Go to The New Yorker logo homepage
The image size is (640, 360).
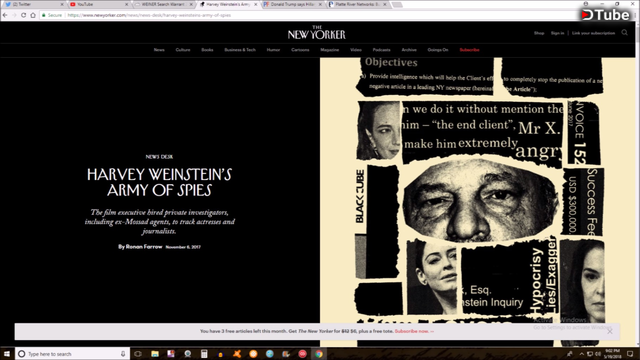(x=317, y=33)
